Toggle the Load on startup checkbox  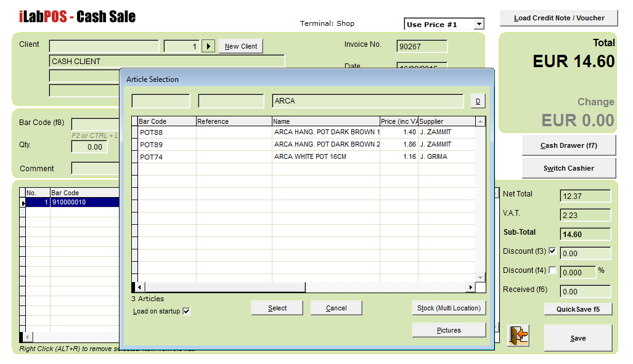(x=187, y=312)
